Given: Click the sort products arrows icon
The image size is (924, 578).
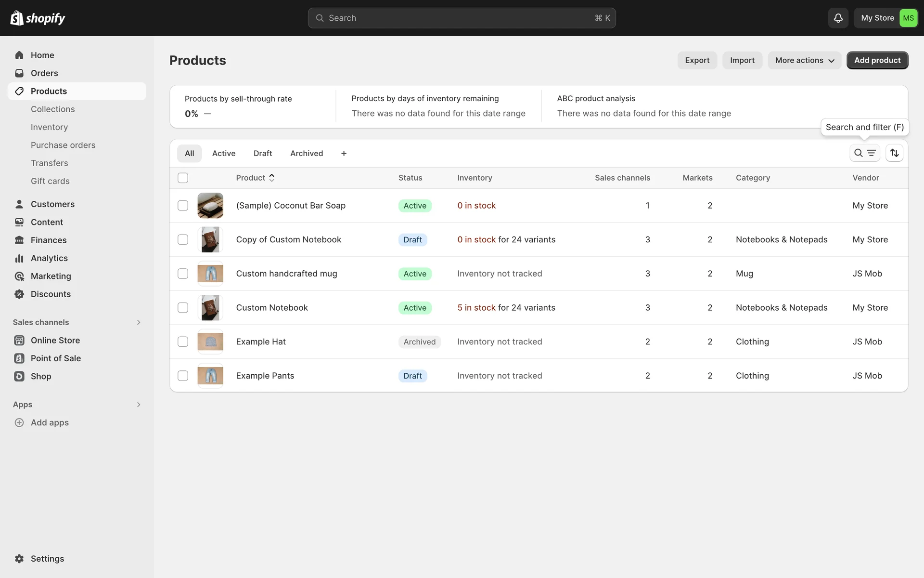Looking at the screenshot, I should click(x=894, y=153).
